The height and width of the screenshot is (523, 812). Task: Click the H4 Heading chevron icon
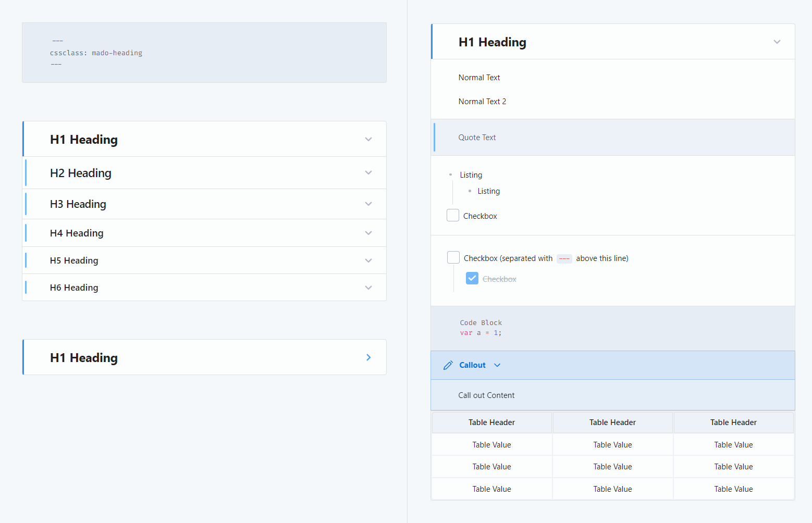click(x=368, y=233)
